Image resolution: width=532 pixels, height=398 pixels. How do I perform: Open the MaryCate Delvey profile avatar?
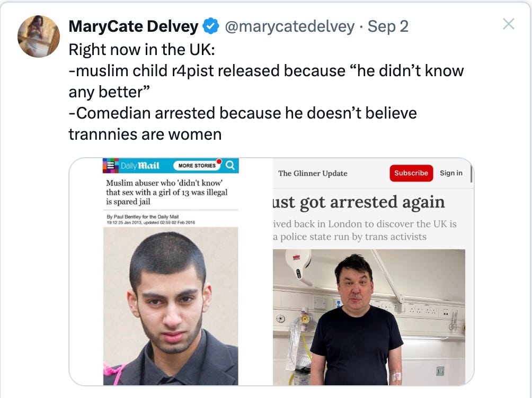(x=39, y=37)
